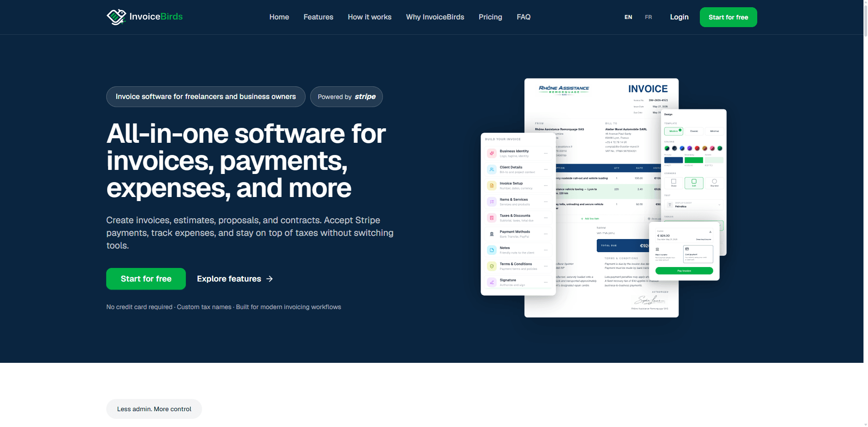Select the red color preset circle
Image resolution: width=868 pixels, height=427 pixels.
(x=697, y=148)
